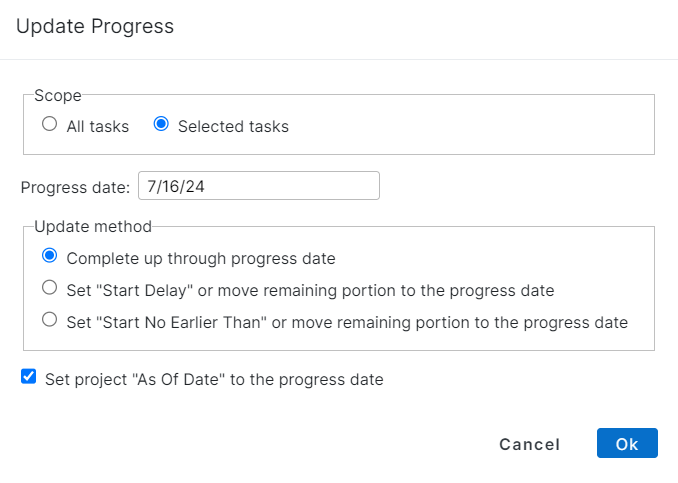Confirm with the blue Ok button
The height and width of the screenshot is (483, 678).
[627, 444]
